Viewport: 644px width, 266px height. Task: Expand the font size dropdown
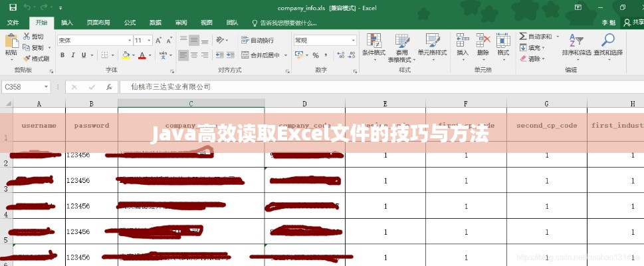(x=150, y=40)
